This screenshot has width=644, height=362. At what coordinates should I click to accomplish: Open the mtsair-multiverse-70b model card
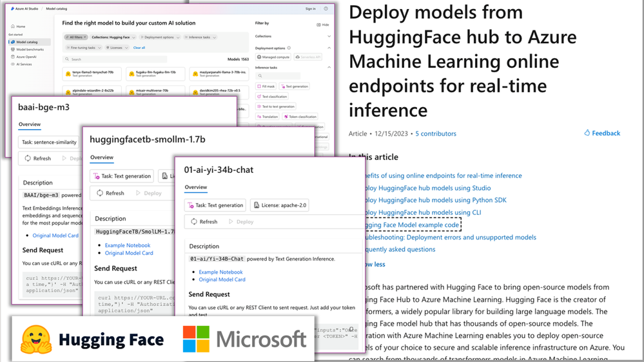155,91
